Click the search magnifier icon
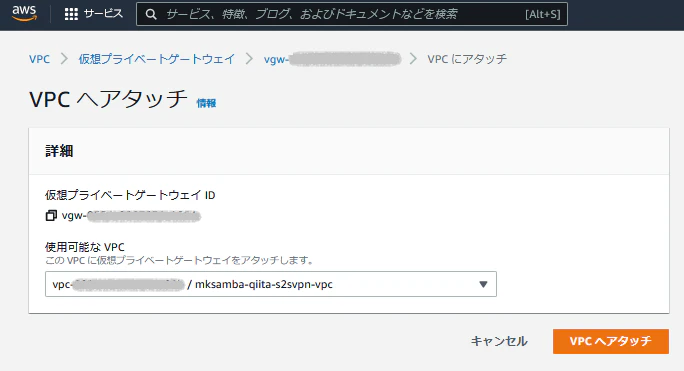684x371 pixels. (151, 14)
